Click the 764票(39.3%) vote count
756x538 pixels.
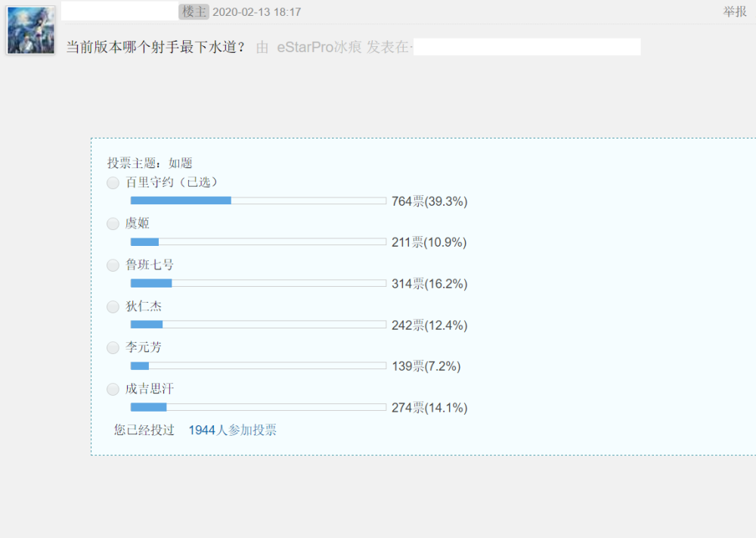point(429,201)
